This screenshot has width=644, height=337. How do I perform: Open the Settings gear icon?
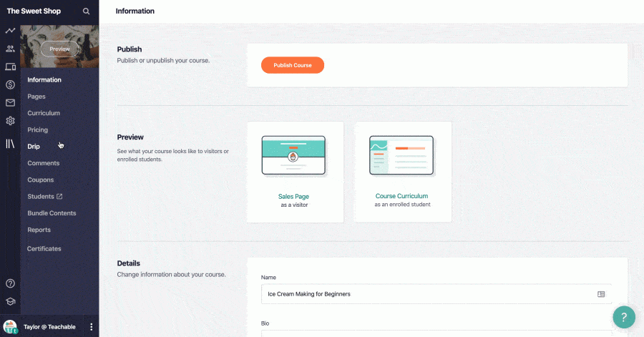pyautogui.click(x=10, y=121)
